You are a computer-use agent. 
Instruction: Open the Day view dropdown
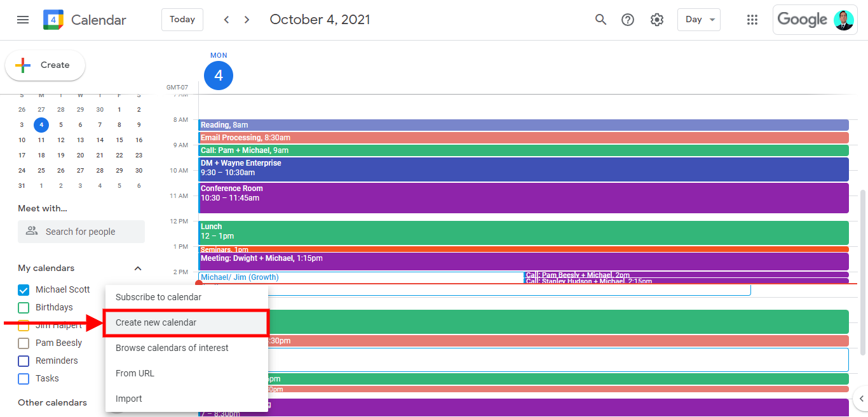point(699,20)
